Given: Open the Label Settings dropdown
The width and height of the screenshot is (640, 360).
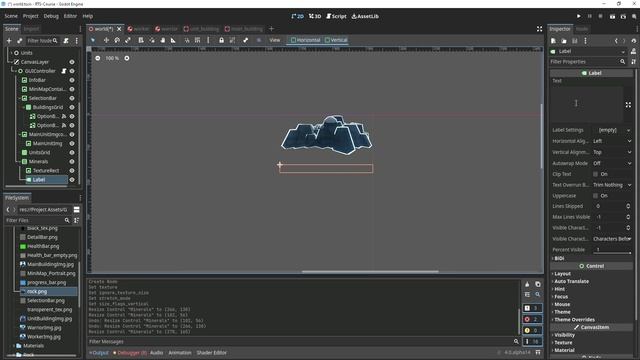Looking at the screenshot, I should click(612, 130).
